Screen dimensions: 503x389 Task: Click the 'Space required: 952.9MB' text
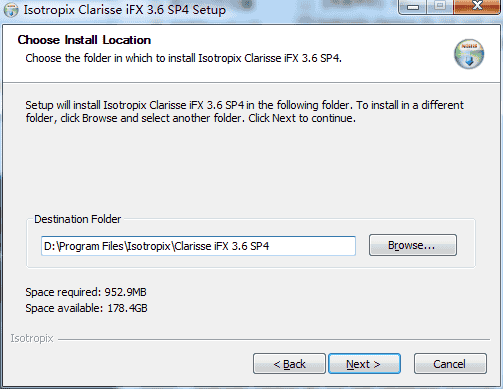pyautogui.click(x=86, y=292)
